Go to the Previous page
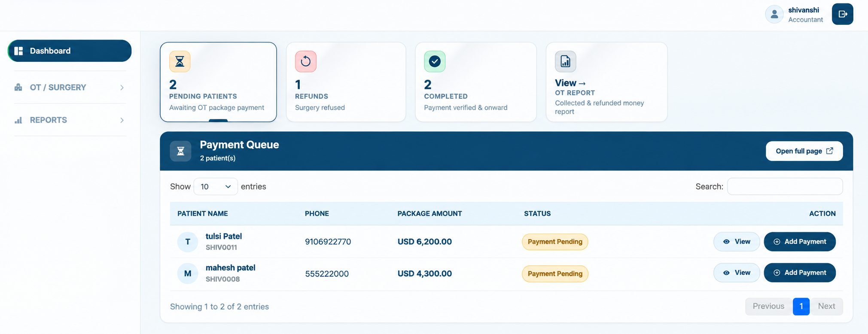 [x=768, y=307]
